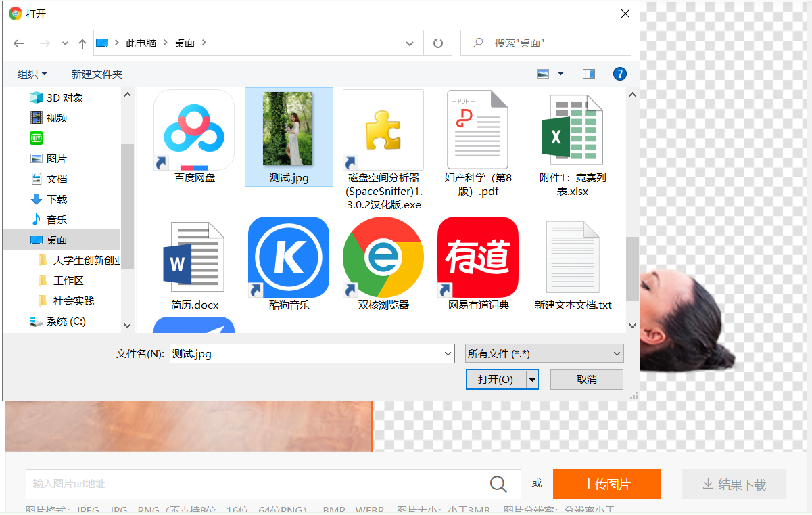This screenshot has height=515, width=812.
Task: Open the arrow beside 打开 button
Action: point(533,379)
